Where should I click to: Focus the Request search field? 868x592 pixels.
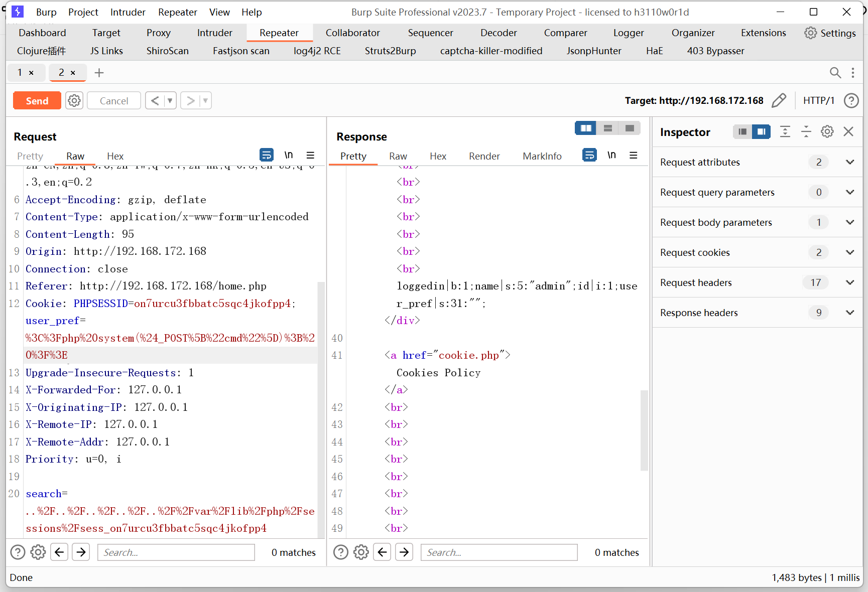[x=176, y=552]
